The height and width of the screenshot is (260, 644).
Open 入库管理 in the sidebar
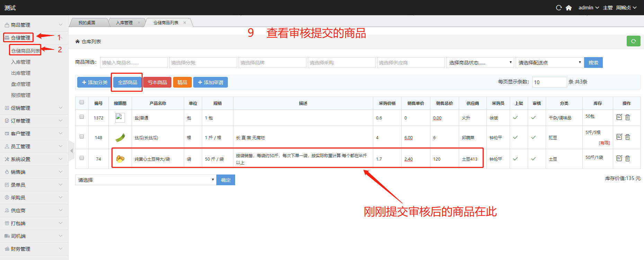[x=21, y=62]
